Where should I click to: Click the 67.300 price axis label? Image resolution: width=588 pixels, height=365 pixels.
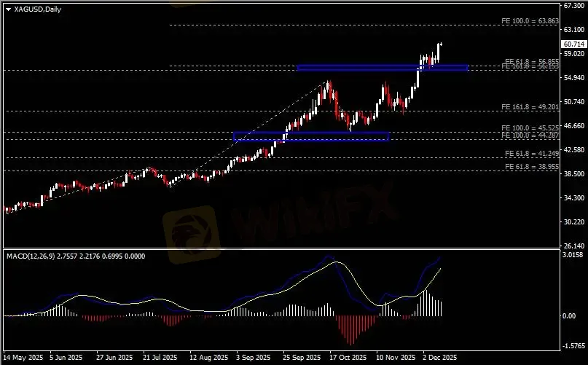[x=574, y=5]
